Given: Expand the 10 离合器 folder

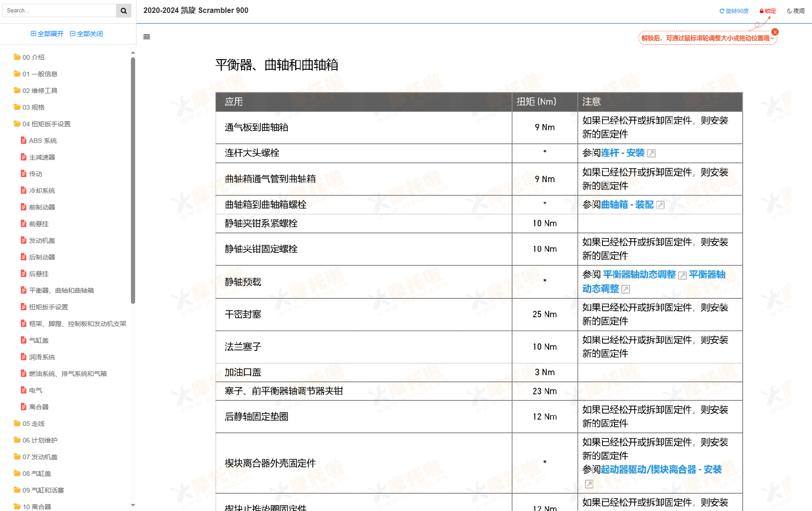Looking at the screenshot, I should tap(32, 507).
